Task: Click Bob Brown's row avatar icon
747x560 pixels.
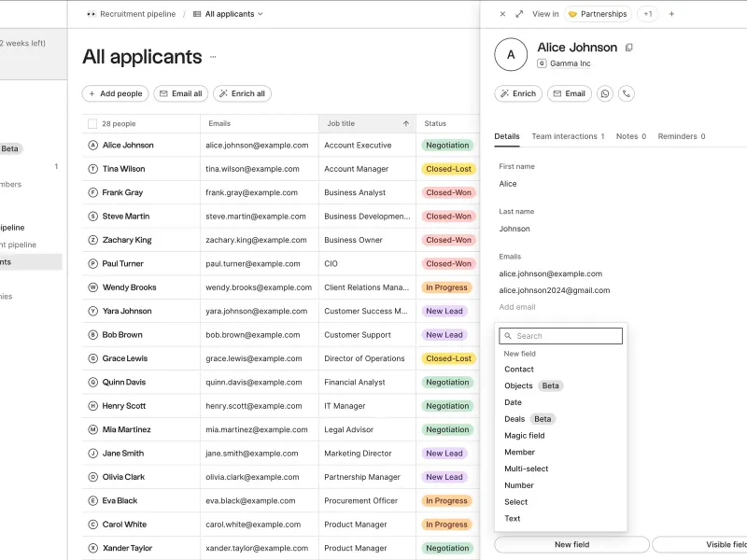Action: [x=93, y=335]
